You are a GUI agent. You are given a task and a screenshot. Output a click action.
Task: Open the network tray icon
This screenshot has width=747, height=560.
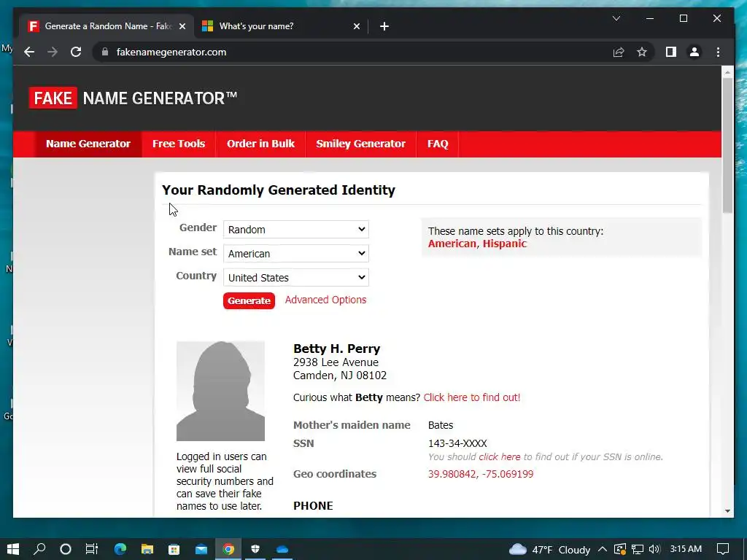(x=638, y=549)
